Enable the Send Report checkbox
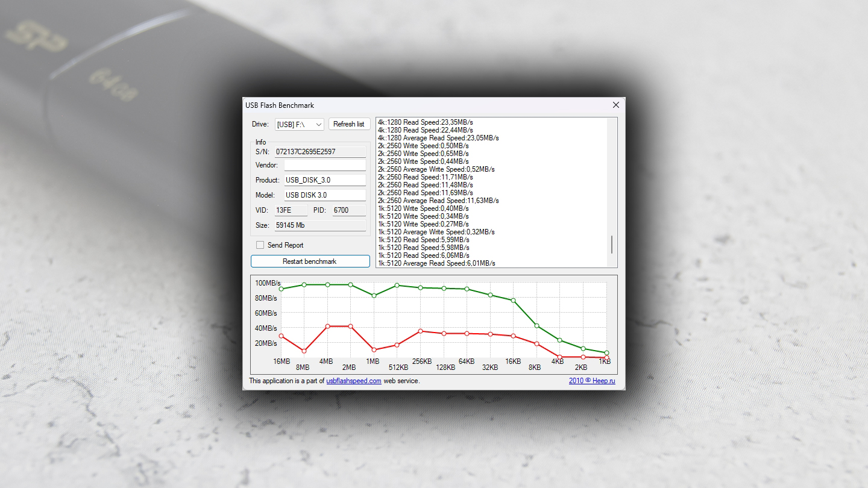Viewport: 868px width, 488px height. tap(260, 245)
